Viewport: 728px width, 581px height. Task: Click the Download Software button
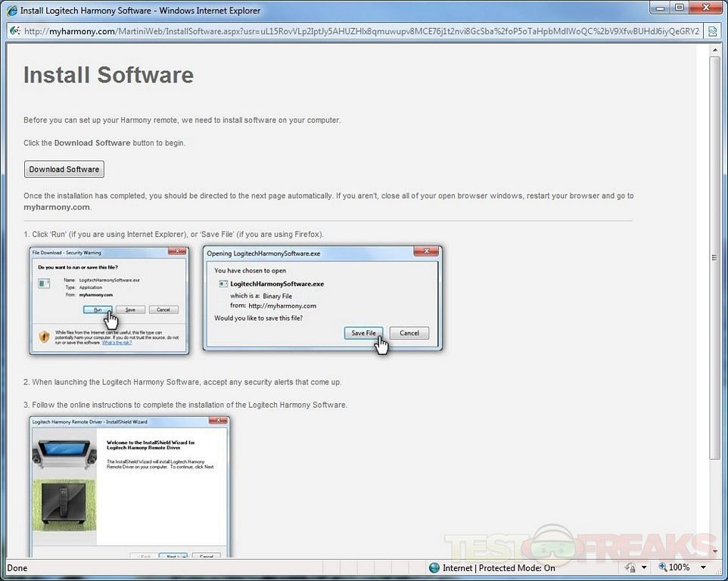(x=64, y=169)
